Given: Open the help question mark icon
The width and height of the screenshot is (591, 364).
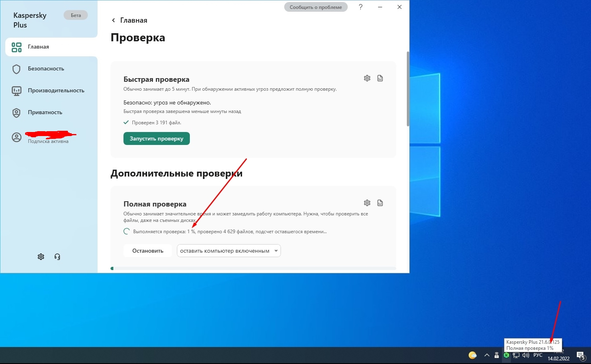Looking at the screenshot, I should tap(361, 7).
